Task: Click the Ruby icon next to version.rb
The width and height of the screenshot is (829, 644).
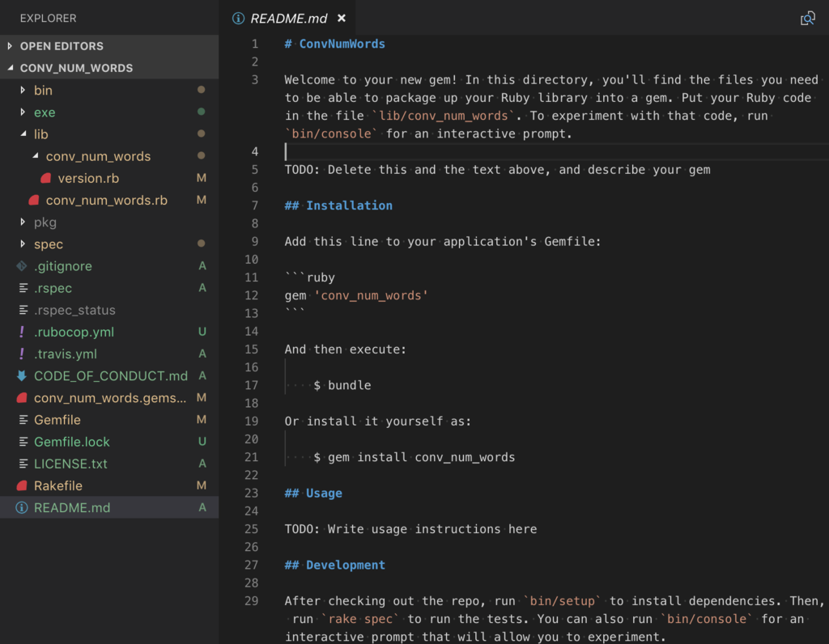Action: pos(46,178)
